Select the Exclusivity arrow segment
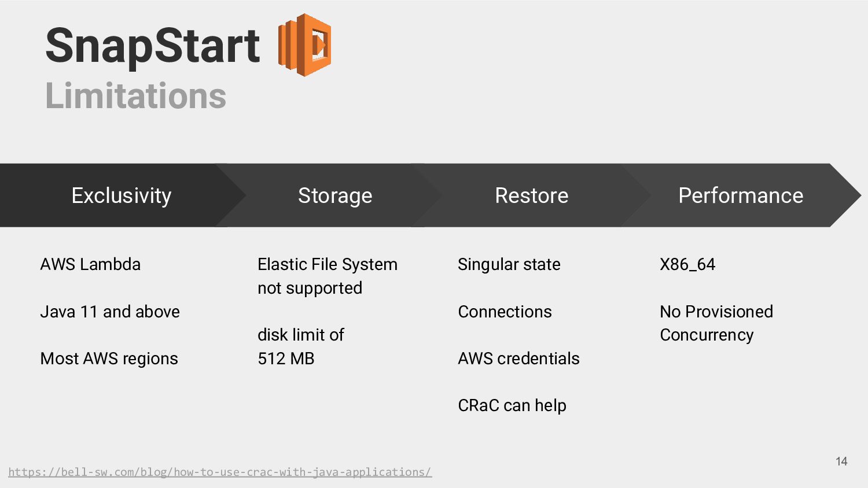 click(x=122, y=195)
